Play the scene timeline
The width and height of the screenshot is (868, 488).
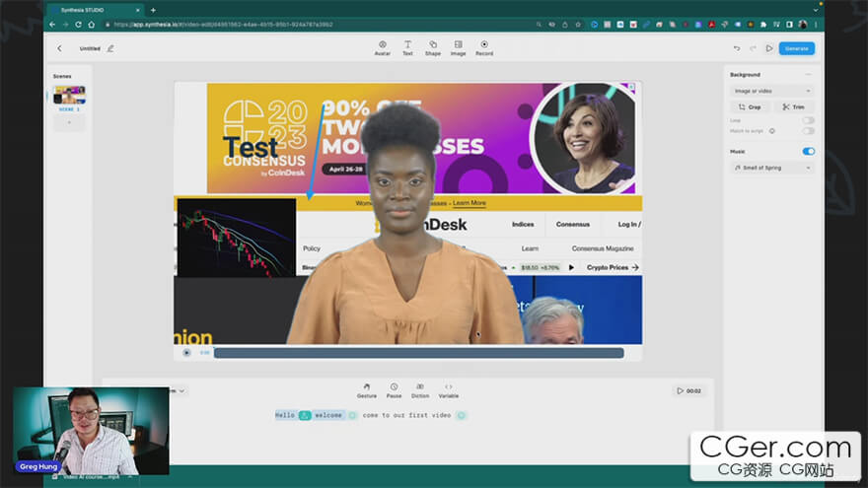coord(186,353)
